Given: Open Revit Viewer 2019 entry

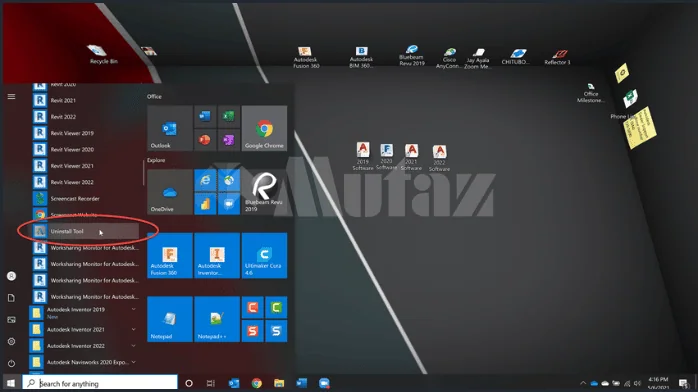Looking at the screenshot, I should pos(85,133).
